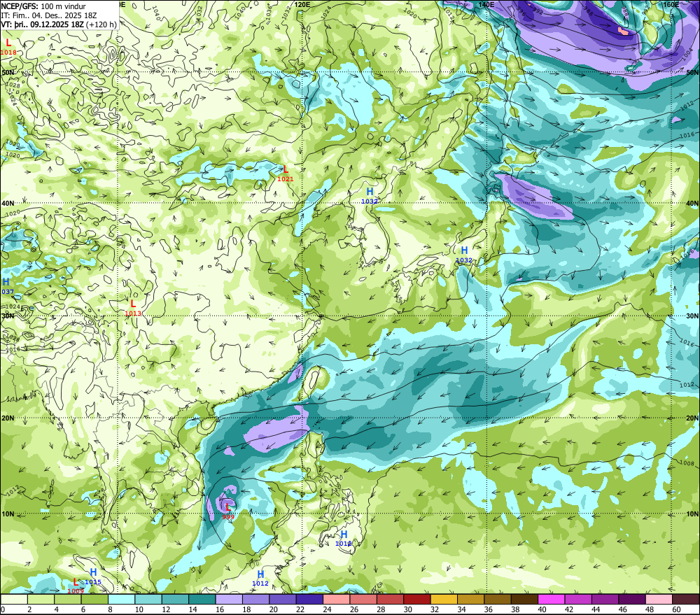This screenshot has width=700, height=615.
Task: Pick the 34–36 ochre legend swatch
Action: point(470,599)
